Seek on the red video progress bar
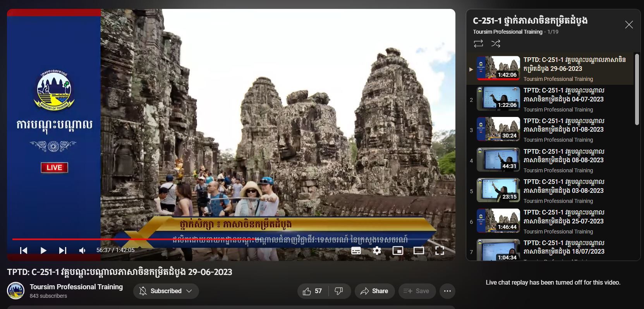This screenshot has width=644, height=309. coord(231,239)
